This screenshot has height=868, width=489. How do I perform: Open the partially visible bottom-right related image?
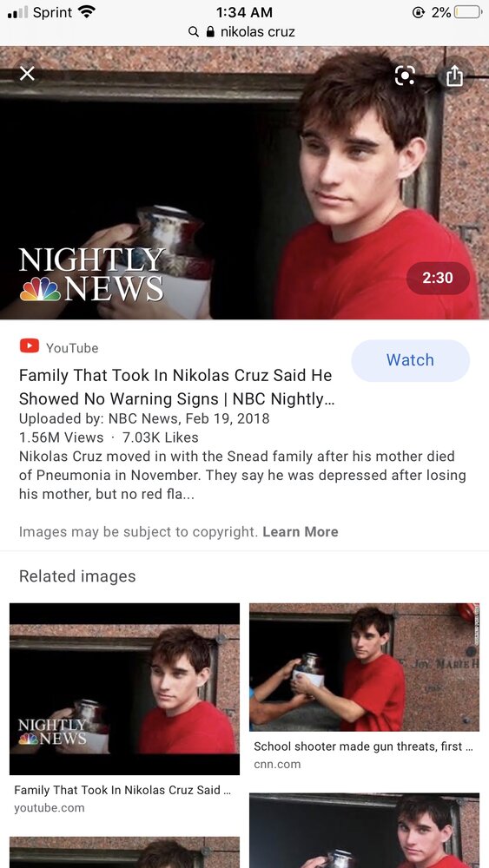pos(365,831)
